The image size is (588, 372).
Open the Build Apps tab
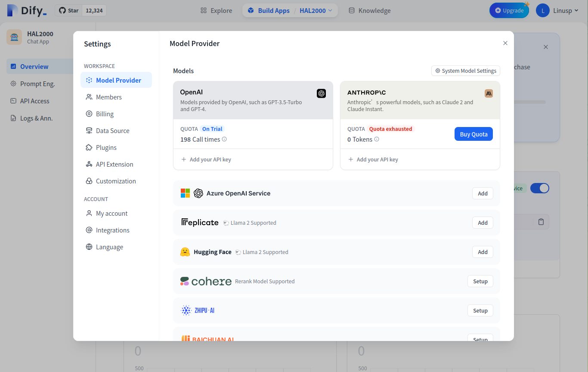coord(269,10)
